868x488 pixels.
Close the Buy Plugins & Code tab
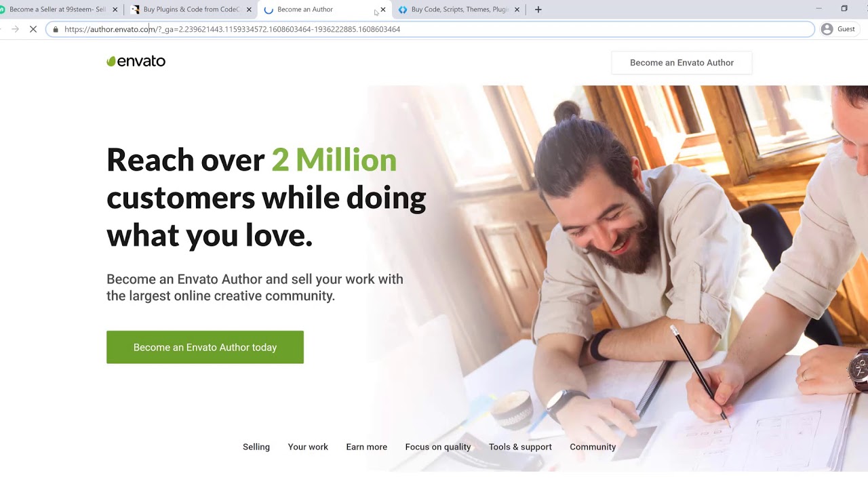click(x=249, y=9)
